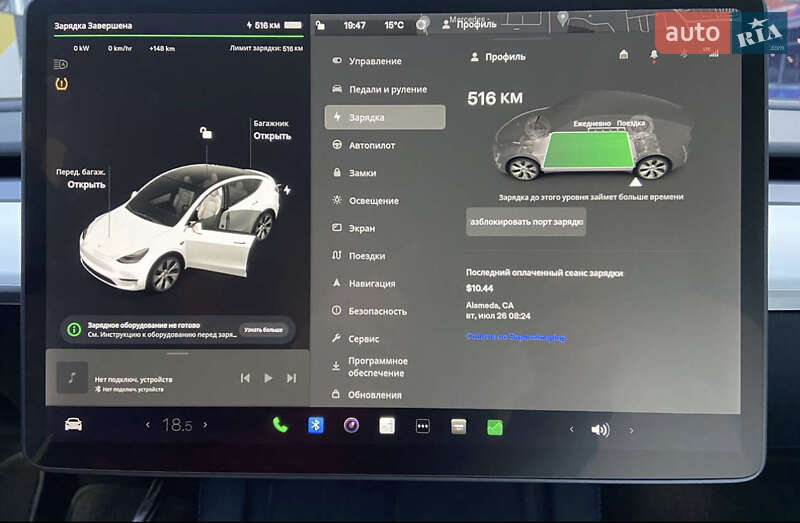This screenshot has width=800, height=523.
Task: Click the garage home icon near Профиль
Action: coord(624,56)
